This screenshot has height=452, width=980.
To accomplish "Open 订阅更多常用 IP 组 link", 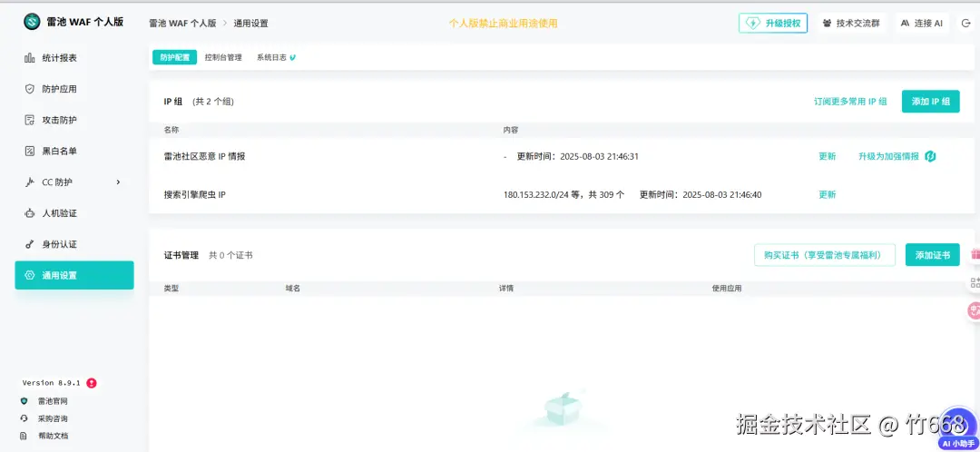I will click(x=850, y=102).
